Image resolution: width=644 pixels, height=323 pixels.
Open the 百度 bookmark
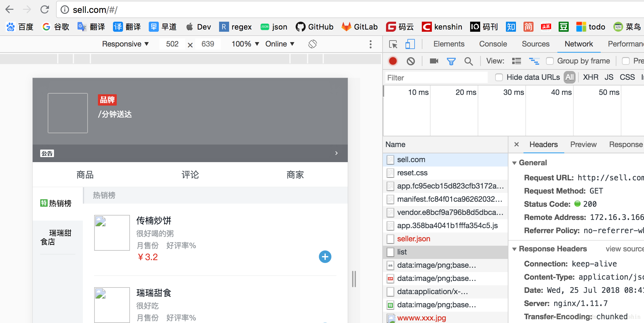pos(20,27)
